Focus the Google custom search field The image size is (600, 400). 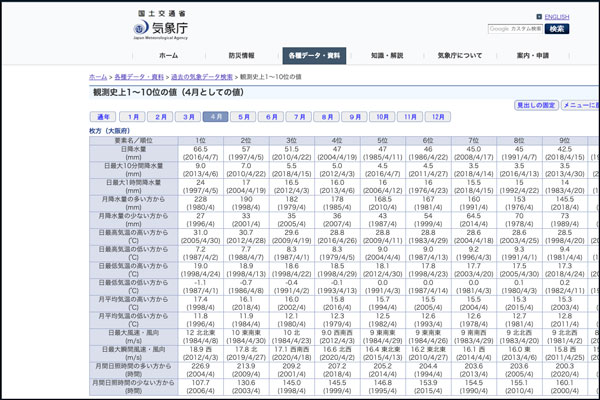tap(515, 29)
